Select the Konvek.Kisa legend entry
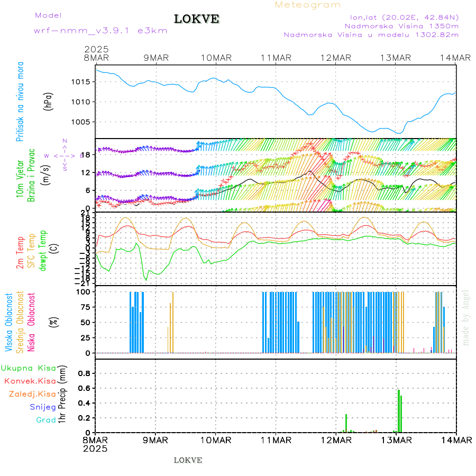Screen dimensions: 476x476 (x=30, y=381)
